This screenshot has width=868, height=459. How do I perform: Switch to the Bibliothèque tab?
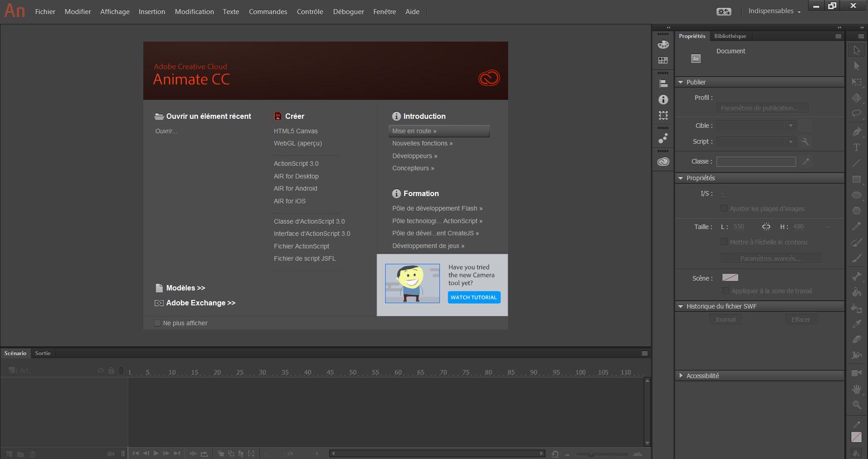[x=730, y=36]
